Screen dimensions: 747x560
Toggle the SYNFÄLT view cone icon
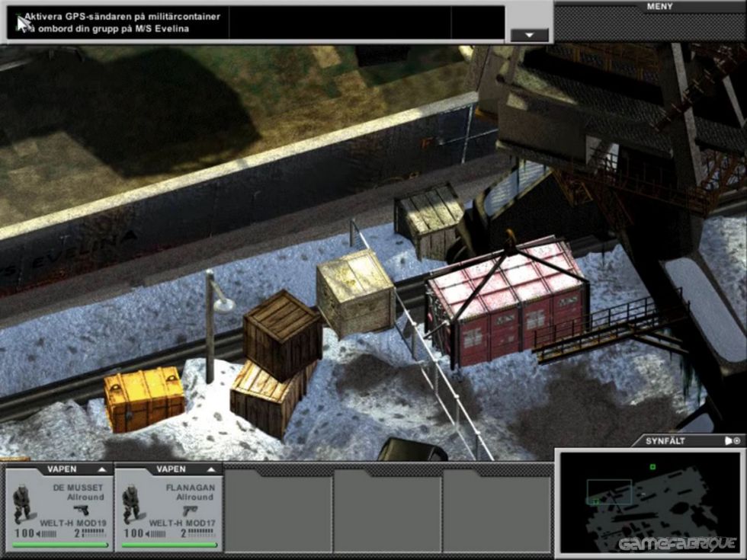[729, 441]
